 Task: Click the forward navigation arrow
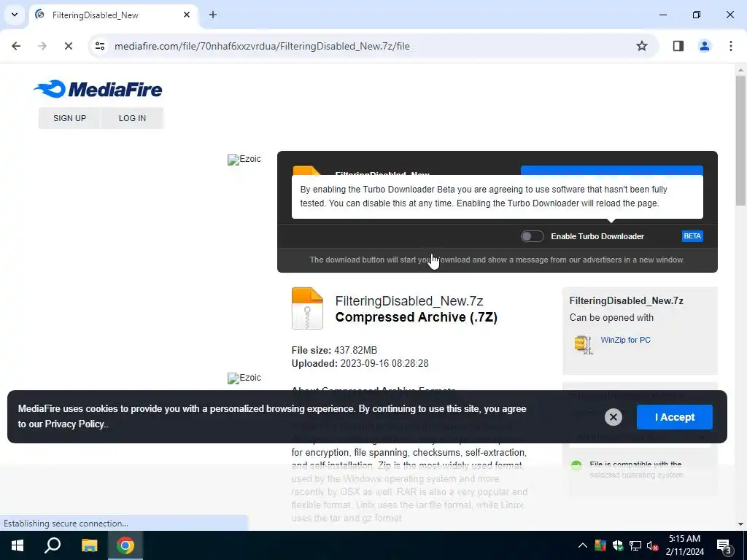point(42,46)
